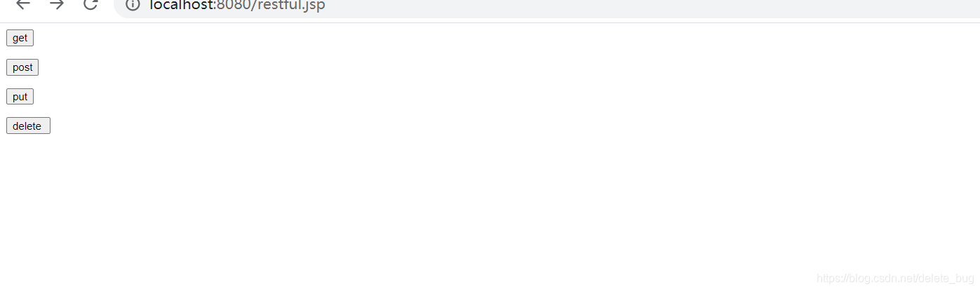The width and height of the screenshot is (980, 291).
Task: View site information icon beside localhost
Action: click(x=133, y=5)
